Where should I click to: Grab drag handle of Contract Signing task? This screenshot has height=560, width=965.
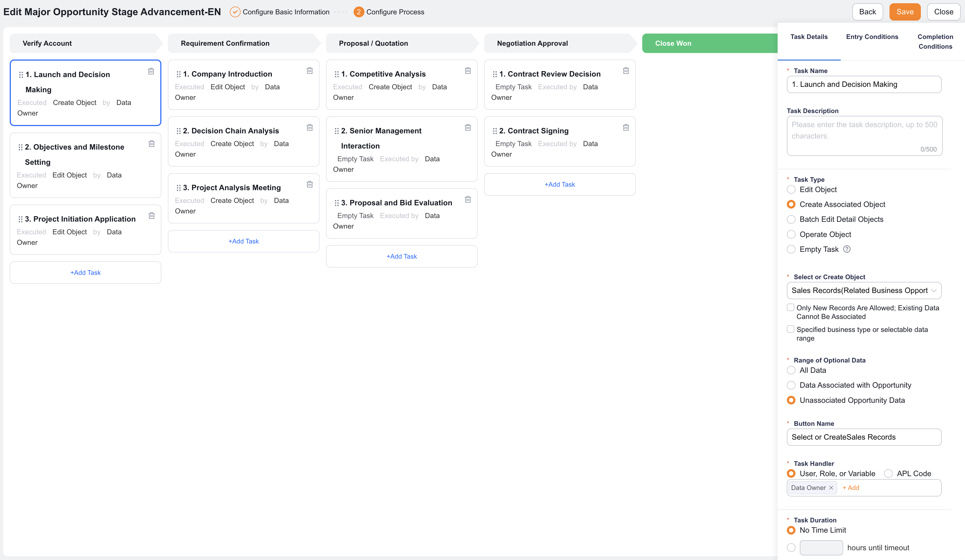tap(495, 131)
